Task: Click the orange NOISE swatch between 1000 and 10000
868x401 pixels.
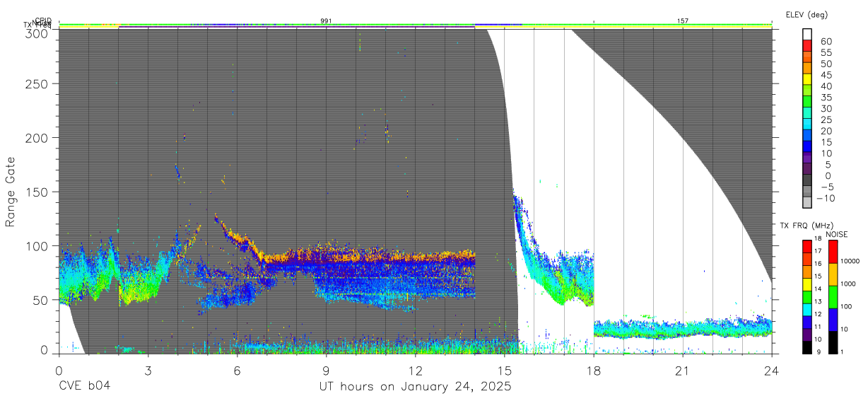Action: point(833,274)
